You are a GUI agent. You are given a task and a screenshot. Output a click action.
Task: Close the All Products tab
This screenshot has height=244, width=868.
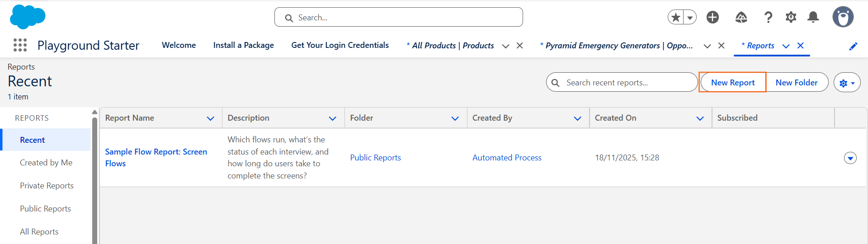520,46
